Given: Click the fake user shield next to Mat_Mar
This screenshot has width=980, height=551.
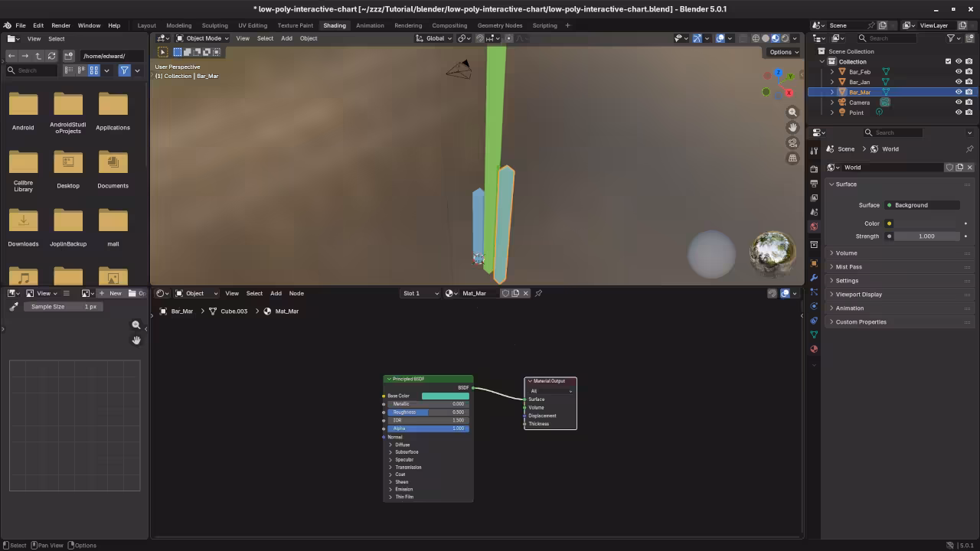Looking at the screenshot, I should pyautogui.click(x=506, y=293).
